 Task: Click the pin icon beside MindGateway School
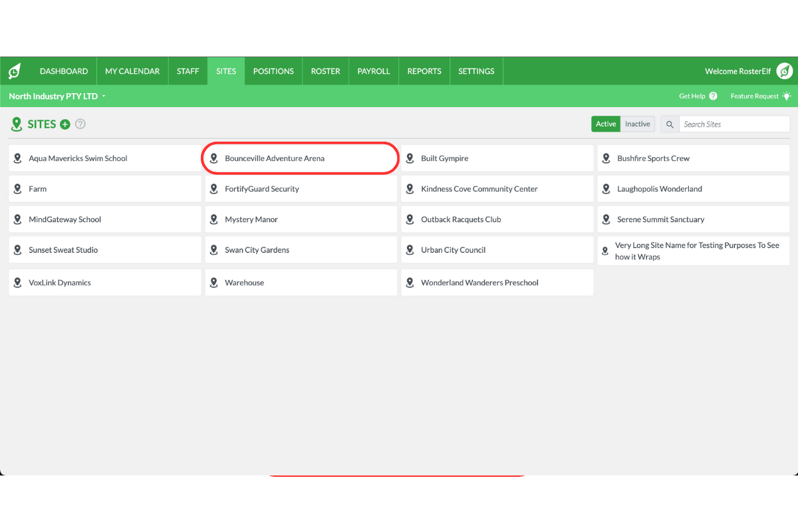18,219
